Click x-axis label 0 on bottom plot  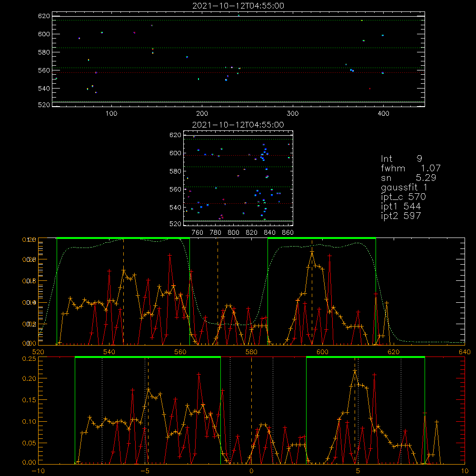pos(251,471)
